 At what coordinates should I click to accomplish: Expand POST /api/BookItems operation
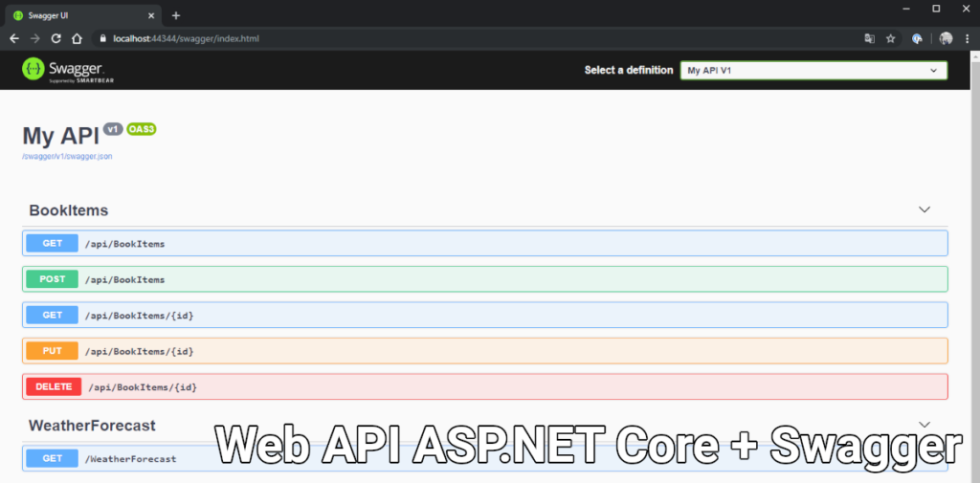485,279
